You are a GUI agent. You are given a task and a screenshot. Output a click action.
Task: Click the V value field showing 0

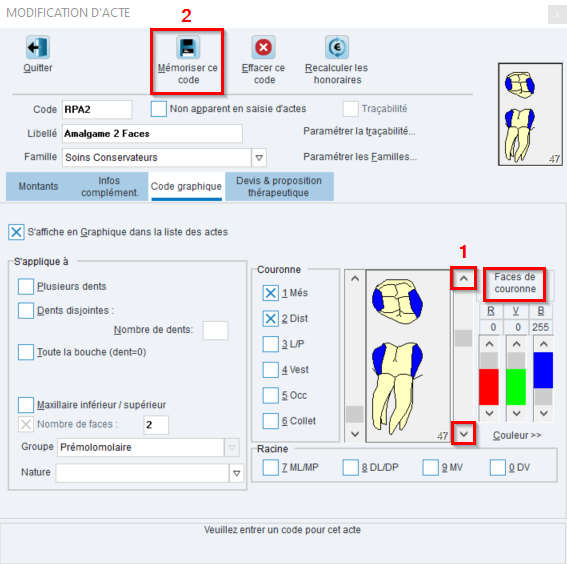click(515, 327)
